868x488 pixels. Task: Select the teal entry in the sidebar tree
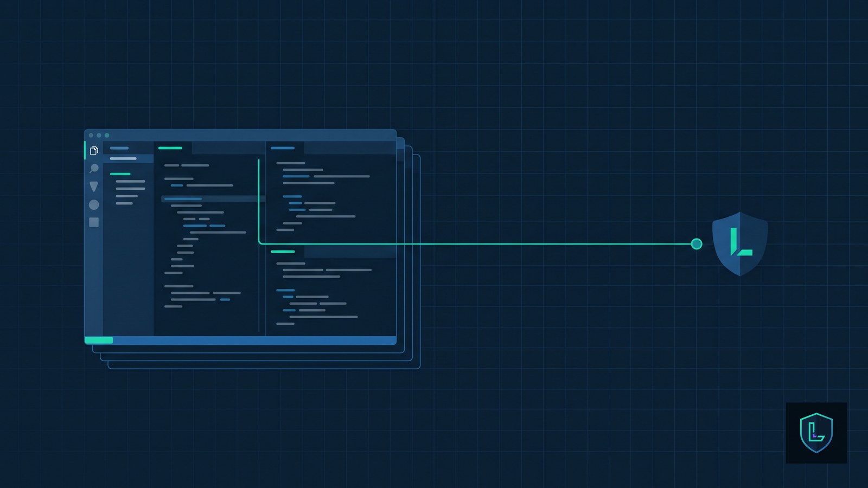120,174
